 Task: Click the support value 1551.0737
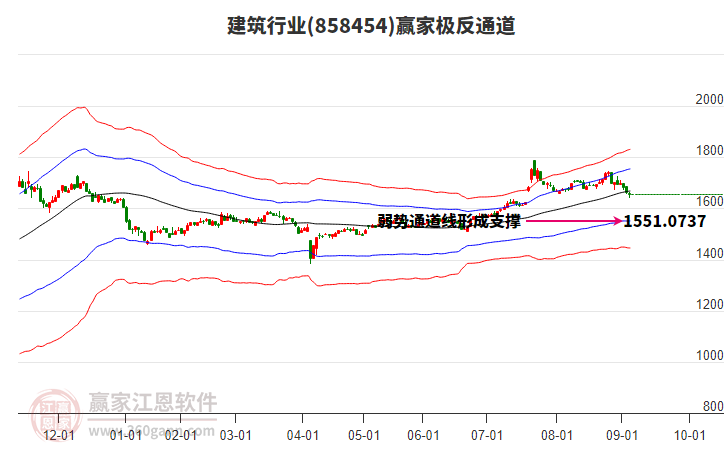coord(665,221)
